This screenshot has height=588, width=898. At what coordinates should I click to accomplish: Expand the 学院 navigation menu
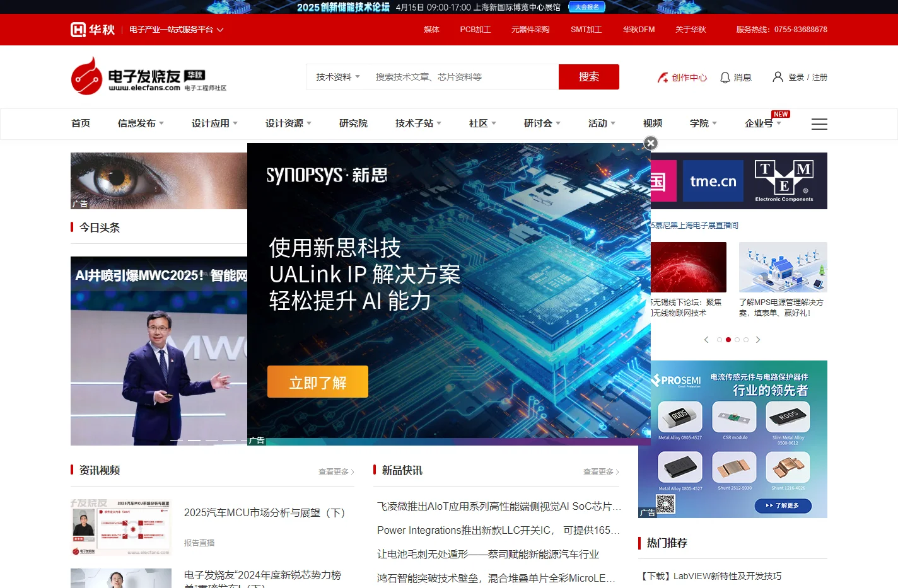coord(703,124)
